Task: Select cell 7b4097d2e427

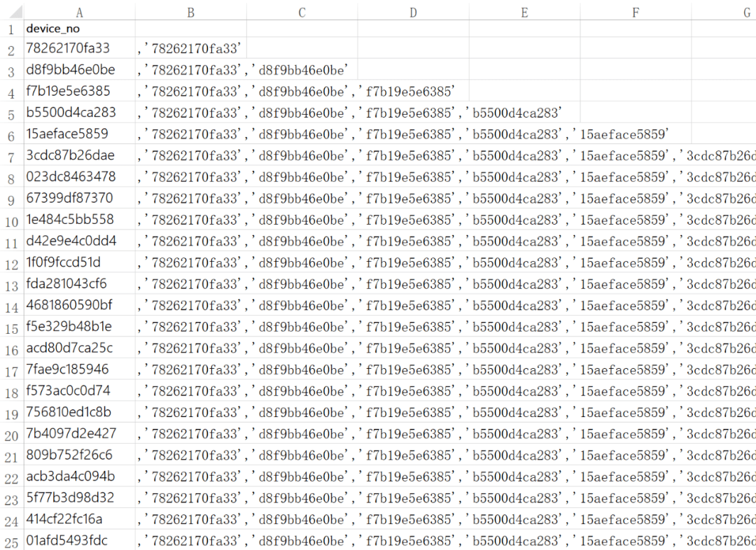Action: pos(80,433)
